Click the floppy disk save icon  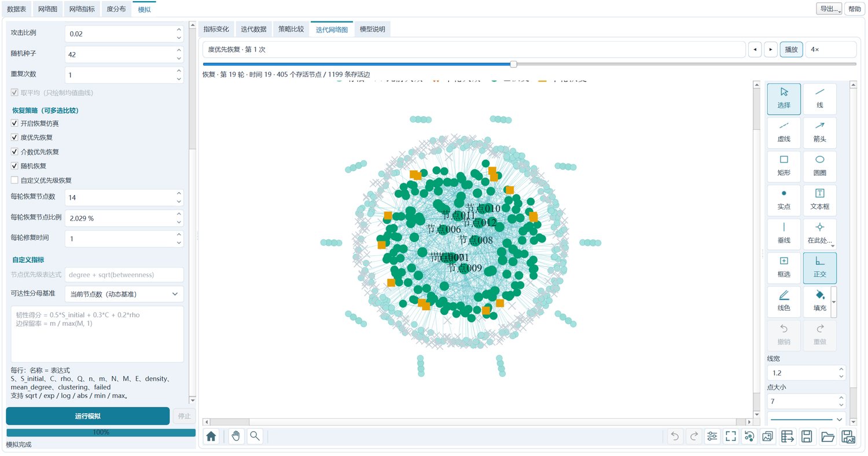tap(806, 437)
